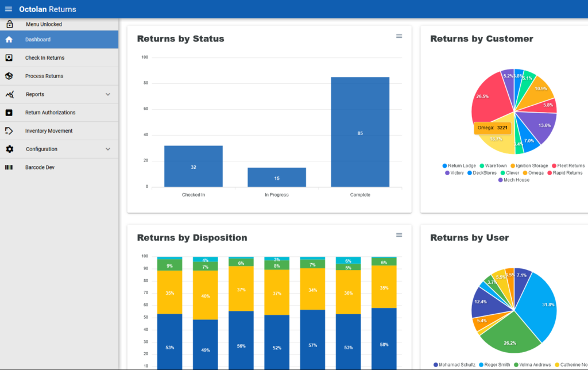The image size is (588, 370).
Task: Toggle Roger Smith legend entry
Action: tap(494, 364)
